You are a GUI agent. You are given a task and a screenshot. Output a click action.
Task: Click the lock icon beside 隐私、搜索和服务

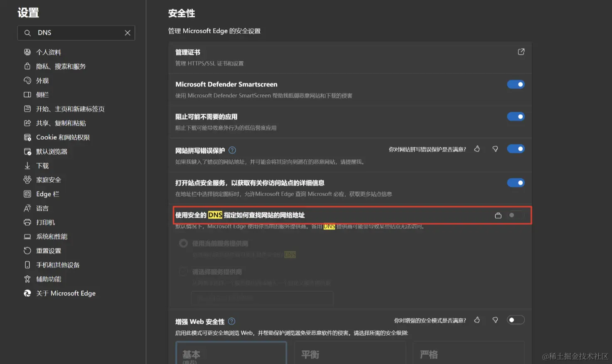coord(27,66)
